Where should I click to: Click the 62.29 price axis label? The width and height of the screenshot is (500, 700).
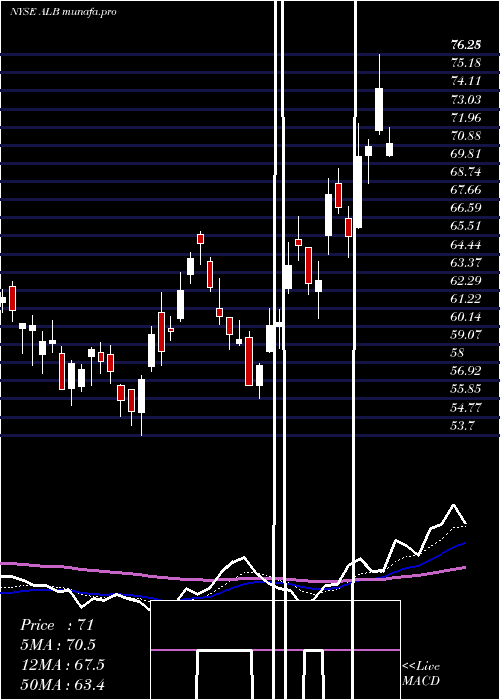point(466,280)
